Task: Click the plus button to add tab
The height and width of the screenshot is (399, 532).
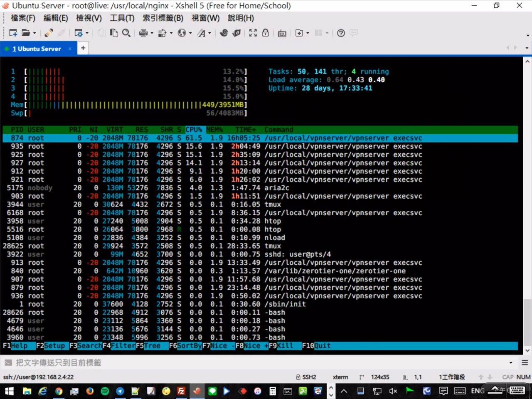Action: click(x=83, y=48)
